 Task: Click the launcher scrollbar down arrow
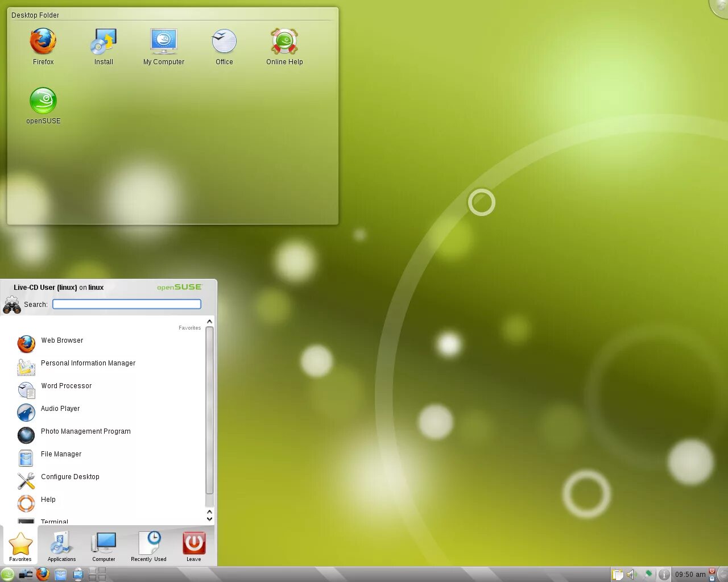[x=209, y=518]
